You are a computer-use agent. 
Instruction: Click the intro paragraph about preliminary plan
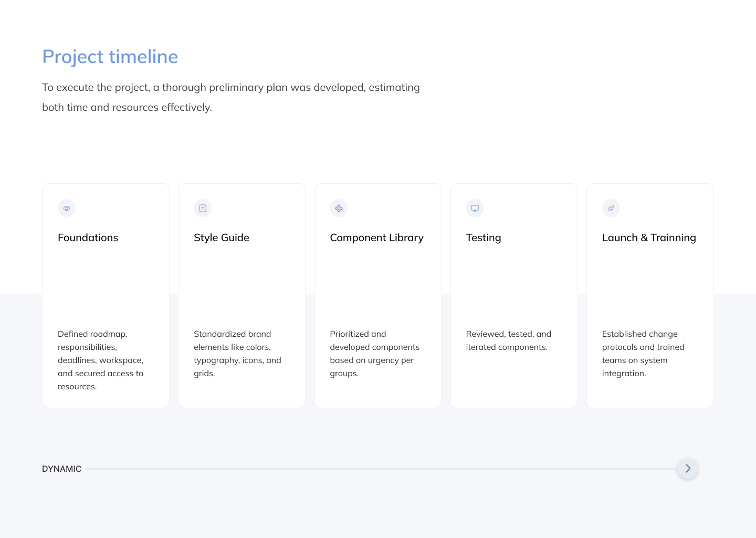(x=230, y=97)
